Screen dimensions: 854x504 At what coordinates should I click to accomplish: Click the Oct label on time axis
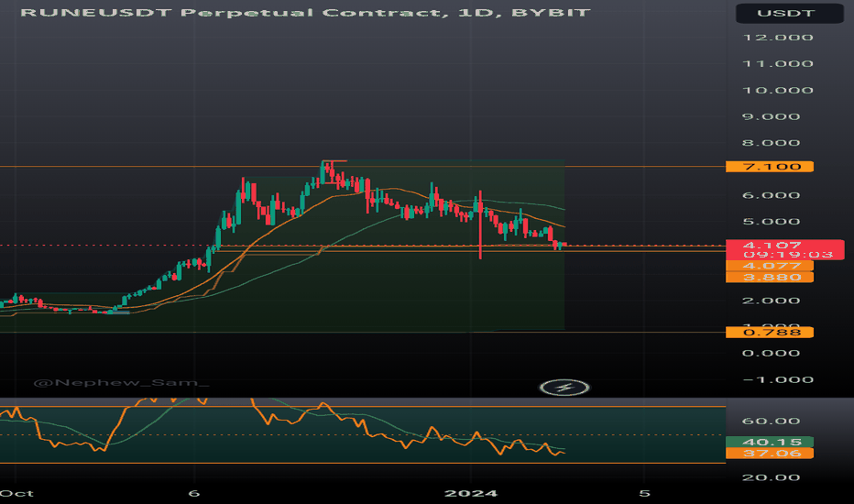[16, 493]
